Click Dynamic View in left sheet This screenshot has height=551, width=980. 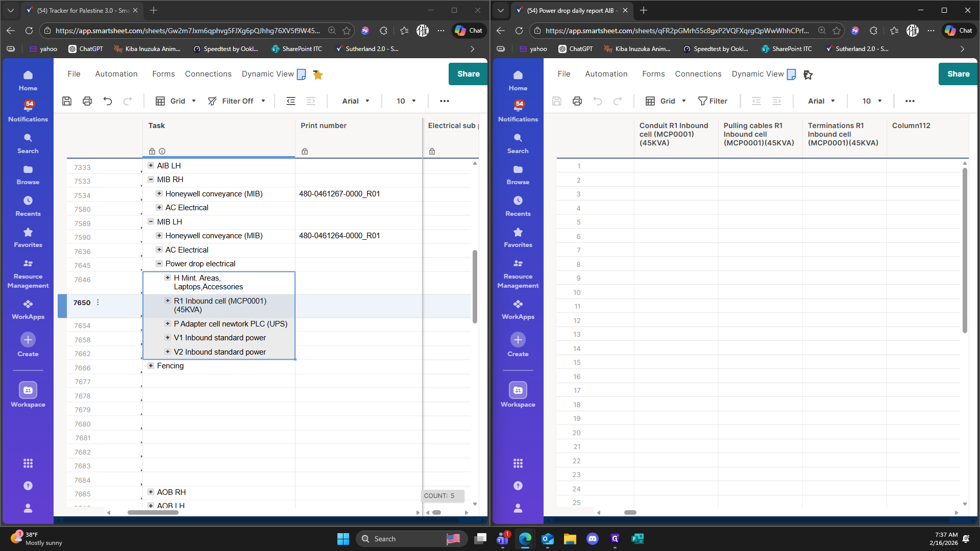(x=268, y=74)
